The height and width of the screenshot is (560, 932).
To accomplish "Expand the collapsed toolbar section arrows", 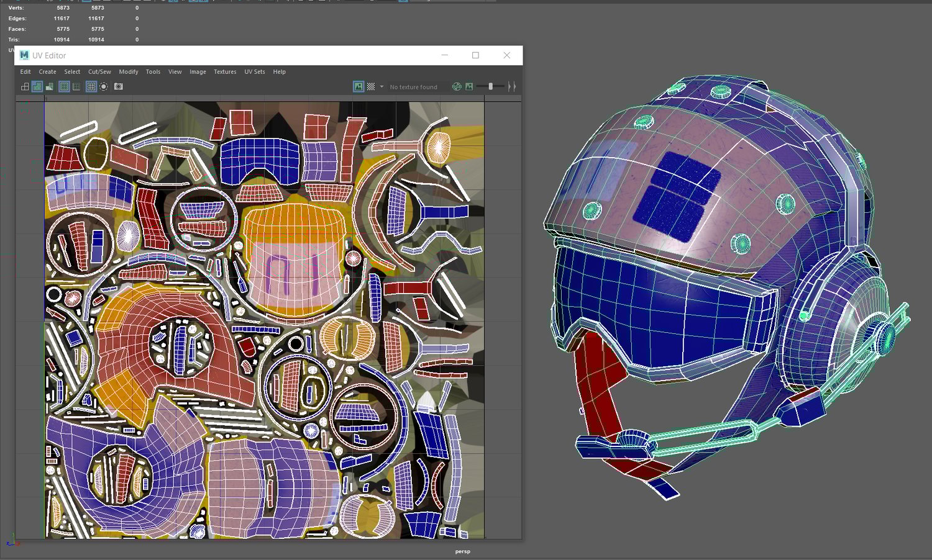I will [512, 87].
